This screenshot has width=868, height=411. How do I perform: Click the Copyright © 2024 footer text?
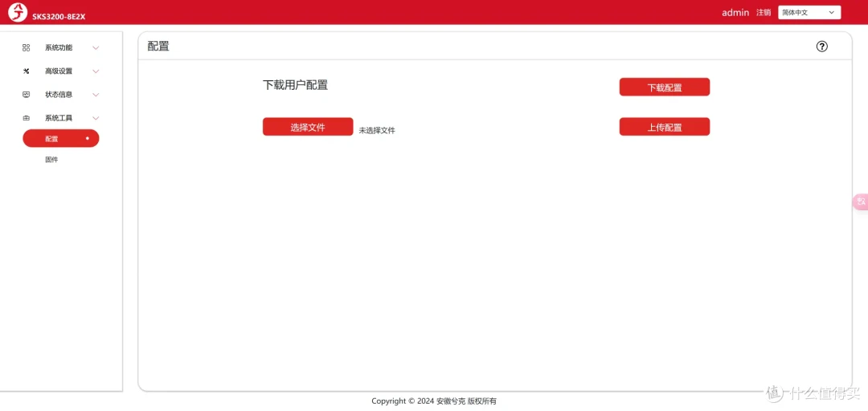(434, 401)
